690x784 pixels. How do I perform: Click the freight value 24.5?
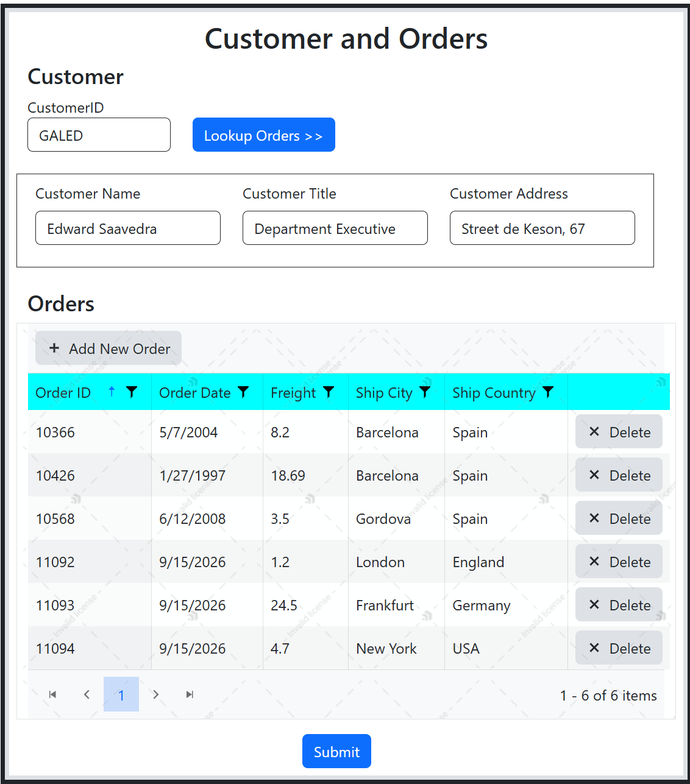pyautogui.click(x=284, y=606)
